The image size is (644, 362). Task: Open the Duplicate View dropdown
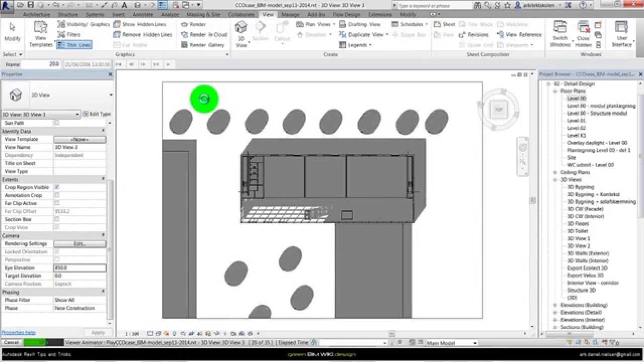(363, 35)
